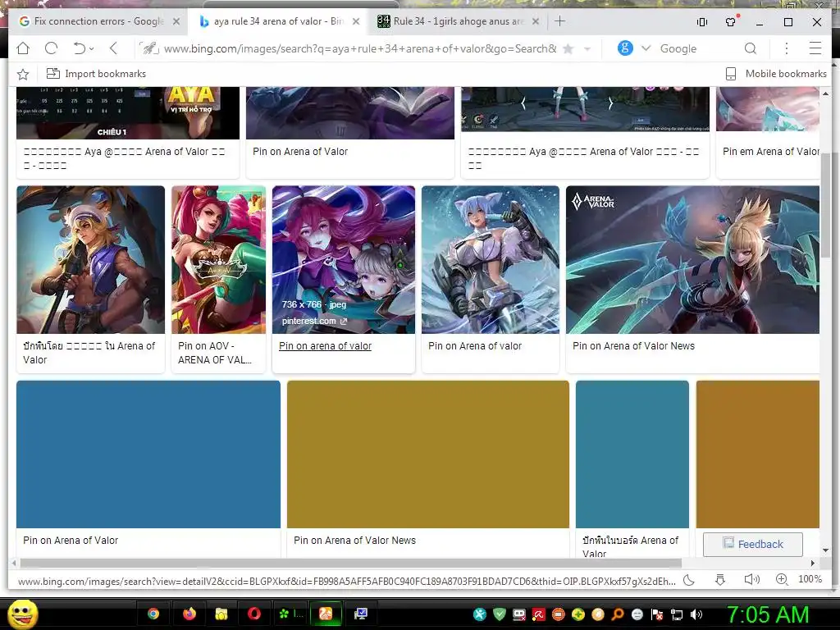Toggle the sidebar panel icon in title bar
The image size is (840, 630).
[702, 22]
